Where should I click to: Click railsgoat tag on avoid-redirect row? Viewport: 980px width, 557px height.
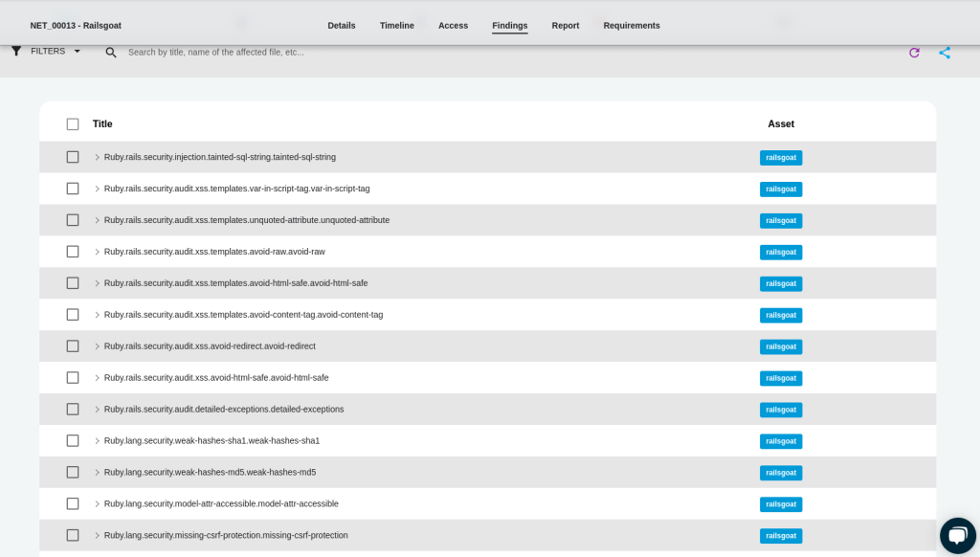[x=781, y=346]
